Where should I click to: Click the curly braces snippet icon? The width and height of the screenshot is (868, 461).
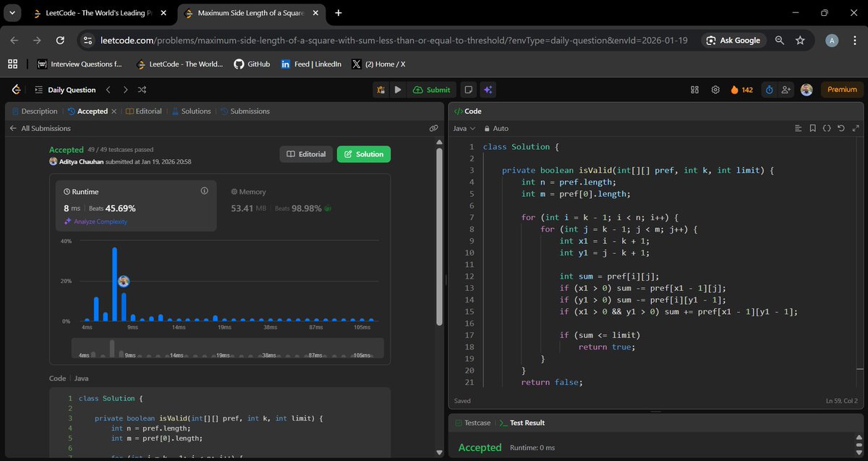tap(827, 128)
